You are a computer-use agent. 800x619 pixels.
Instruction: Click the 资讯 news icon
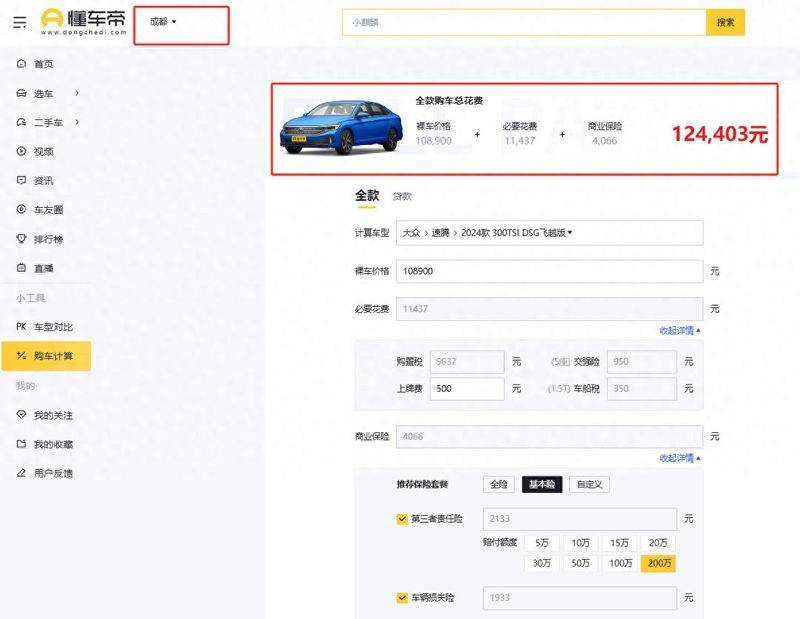click(x=21, y=181)
